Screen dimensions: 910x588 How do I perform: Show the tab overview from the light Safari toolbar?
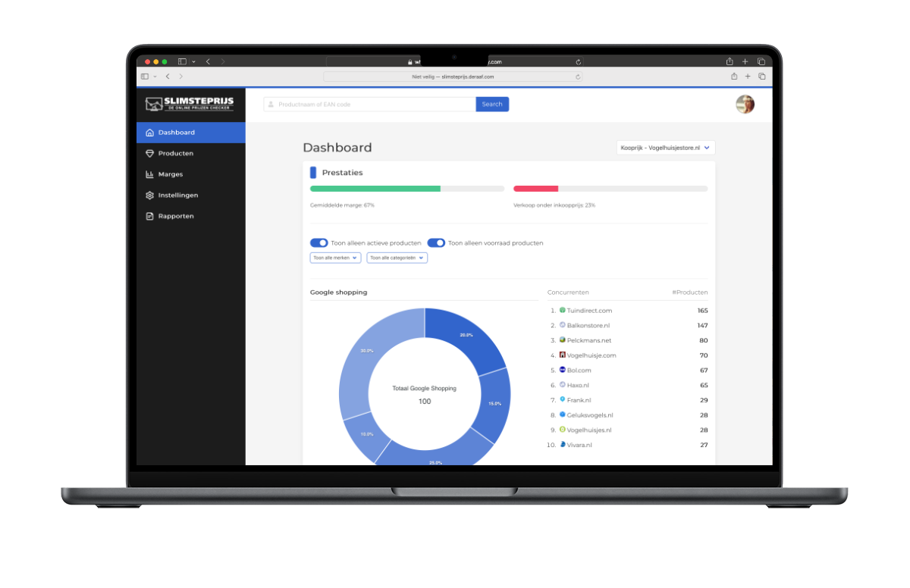click(x=762, y=77)
